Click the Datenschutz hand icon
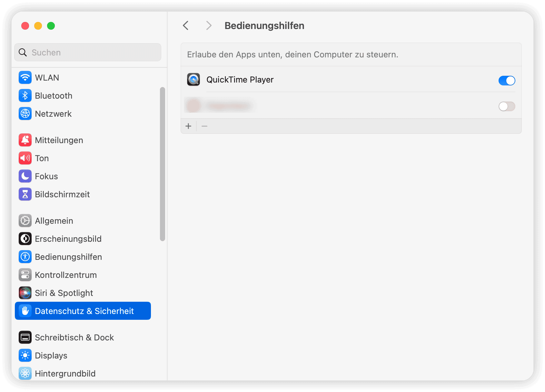Image resolution: width=545 pixels, height=392 pixels. pyautogui.click(x=25, y=311)
